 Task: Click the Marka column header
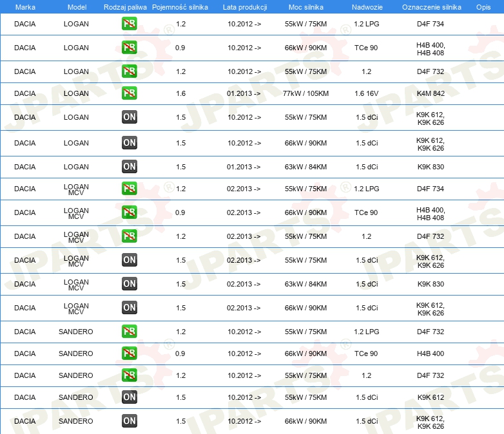(25, 7)
